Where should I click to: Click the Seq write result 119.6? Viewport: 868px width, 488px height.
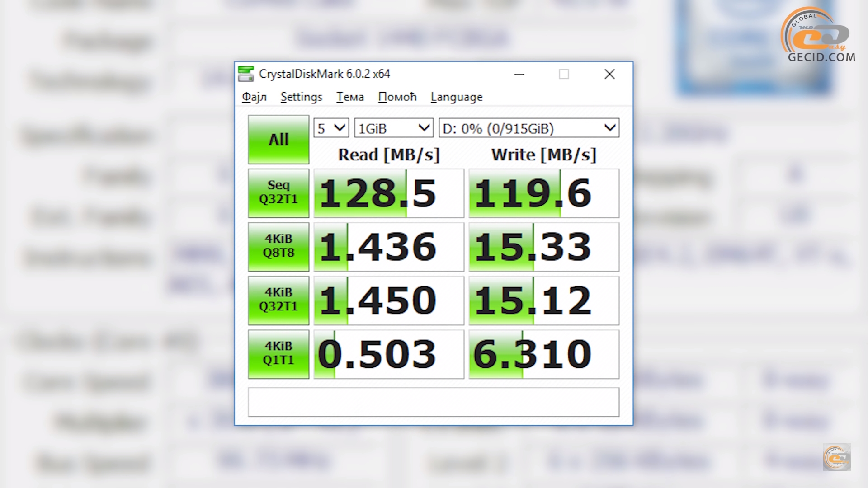pos(544,193)
